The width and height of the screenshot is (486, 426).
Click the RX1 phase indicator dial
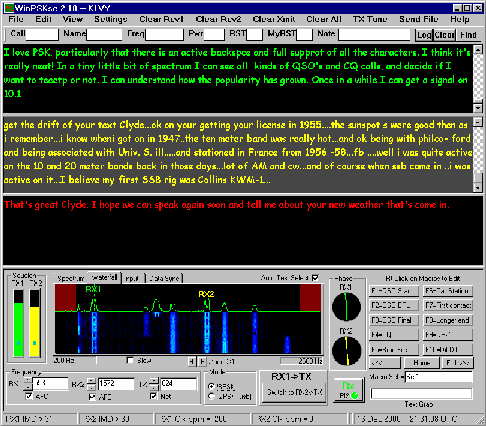pos(346,306)
